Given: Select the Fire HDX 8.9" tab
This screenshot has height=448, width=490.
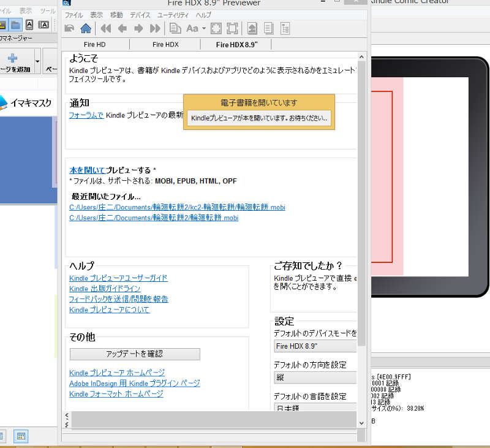Looking at the screenshot, I should click(x=236, y=45).
